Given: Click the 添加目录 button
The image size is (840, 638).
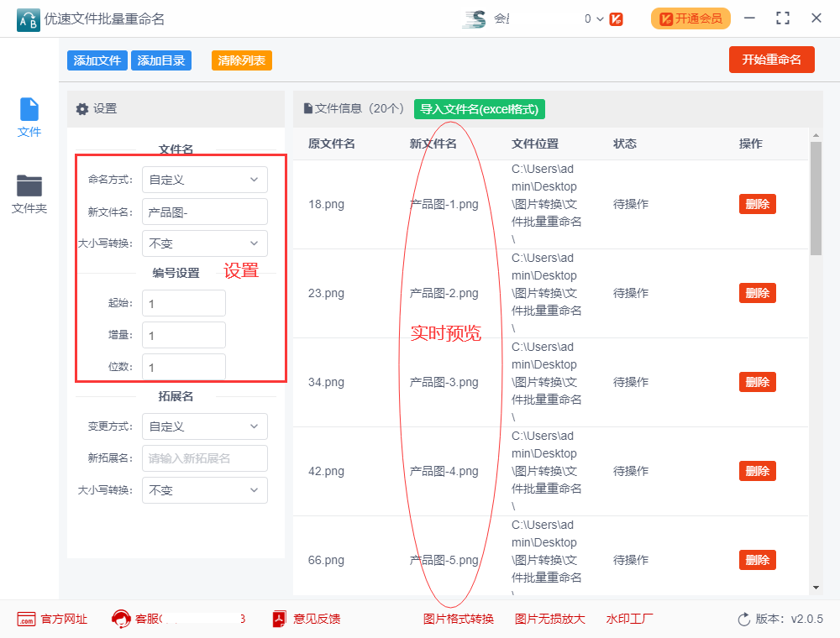Looking at the screenshot, I should click(x=161, y=60).
